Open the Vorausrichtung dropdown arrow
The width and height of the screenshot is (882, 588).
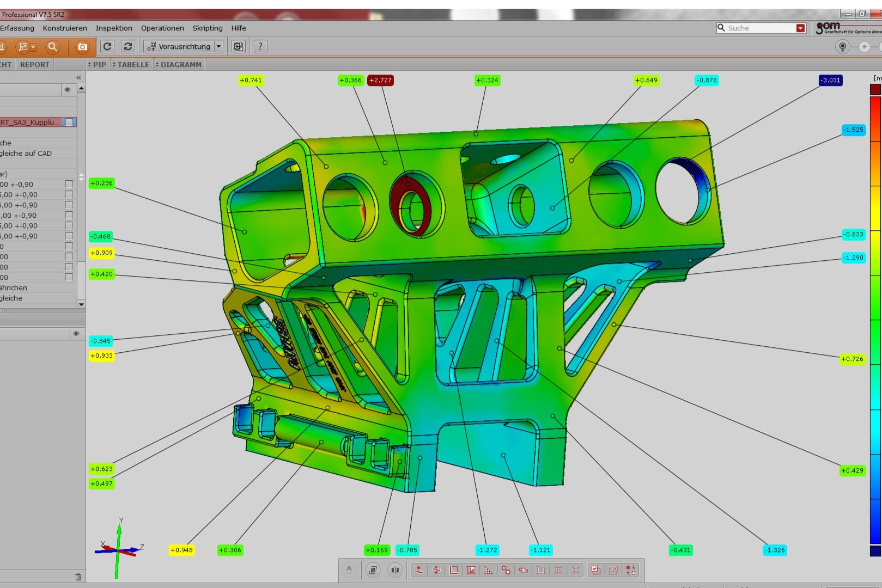pyautogui.click(x=219, y=47)
